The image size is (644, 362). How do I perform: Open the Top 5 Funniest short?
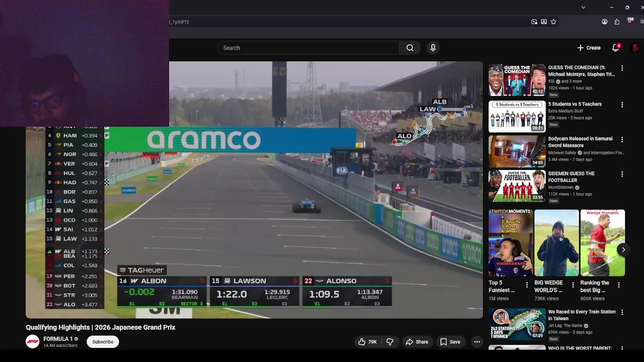click(x=511, y=243)
